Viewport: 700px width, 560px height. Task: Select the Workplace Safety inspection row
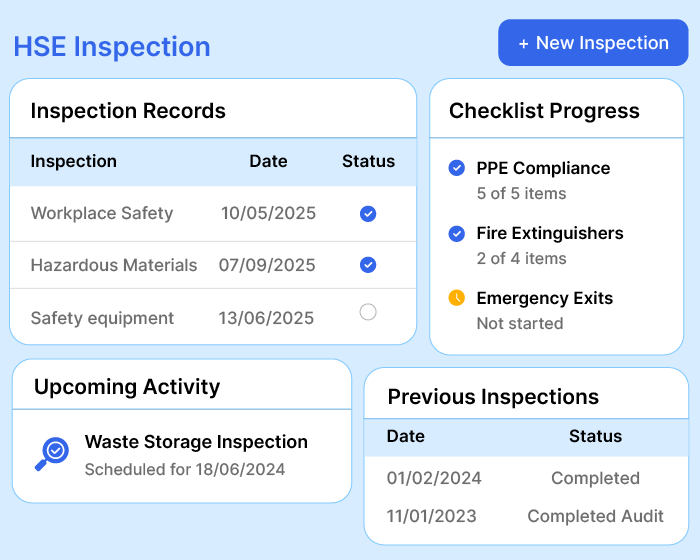pyautogui.click(x=102, y=213)
